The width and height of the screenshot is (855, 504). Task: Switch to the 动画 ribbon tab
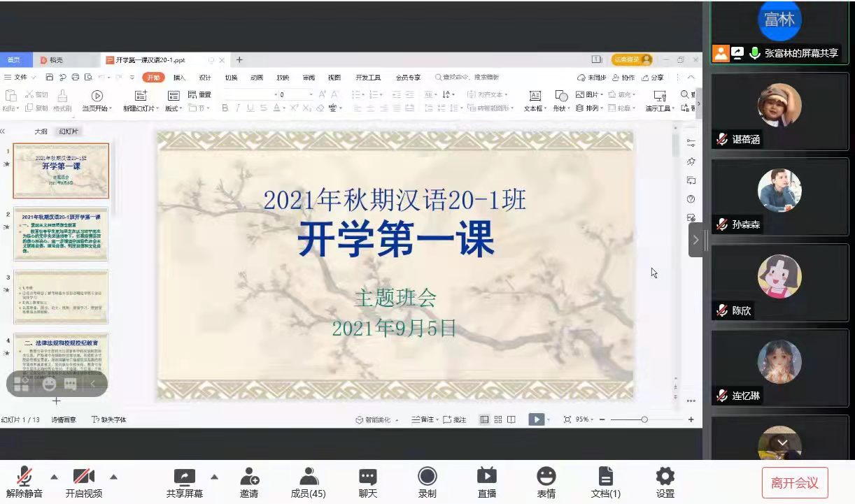click(x=257, y=78)
